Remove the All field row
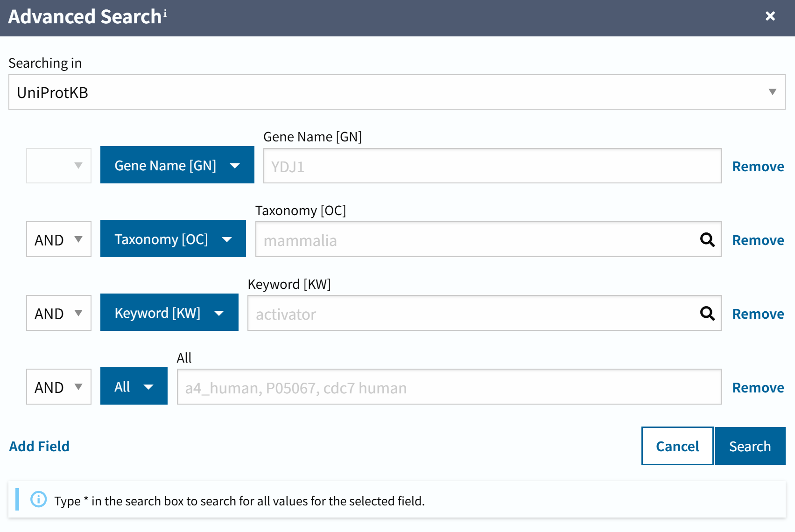 (758, 388)
